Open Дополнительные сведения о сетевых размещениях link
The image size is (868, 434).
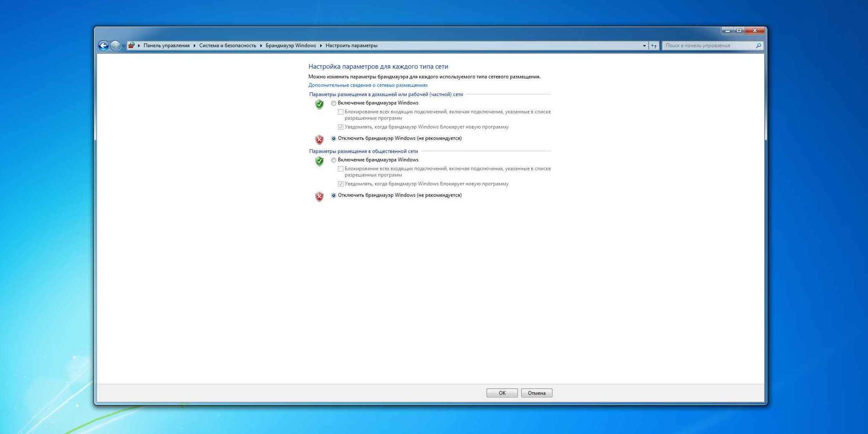coord(368,85)
